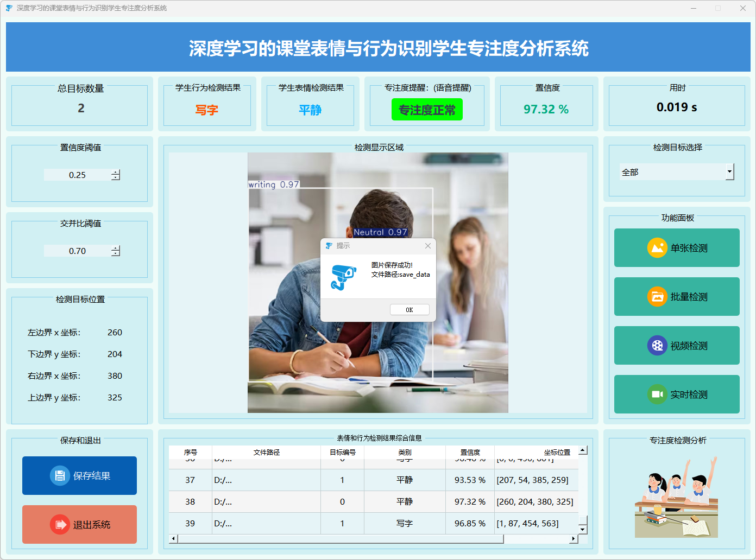
Task: Adjust the confidence threshold spinner arrows
Action: 116,175
